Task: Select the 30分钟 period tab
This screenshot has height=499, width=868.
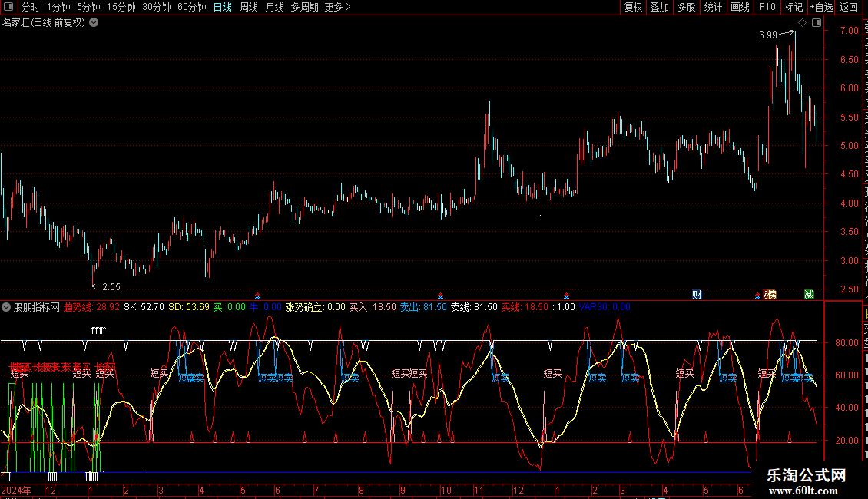Action: pos(157,7)
